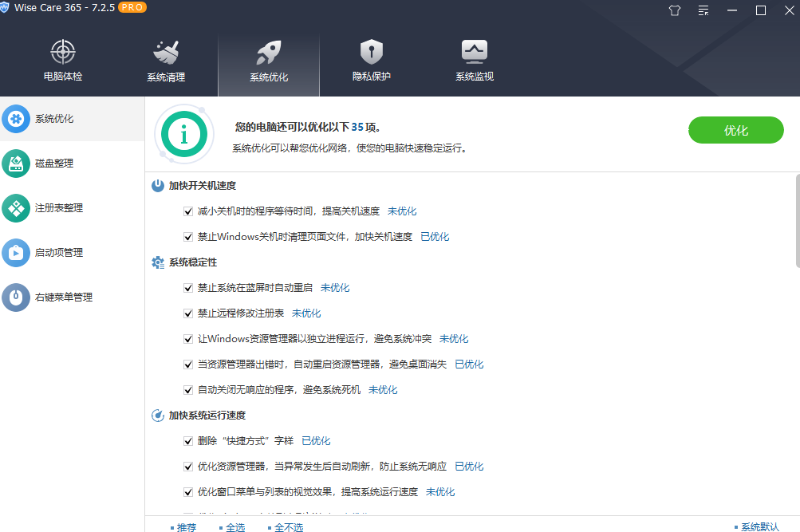Open the 电脑体检 checkup icon
This screenshot has height=532, width=800.
coord(63,53)
